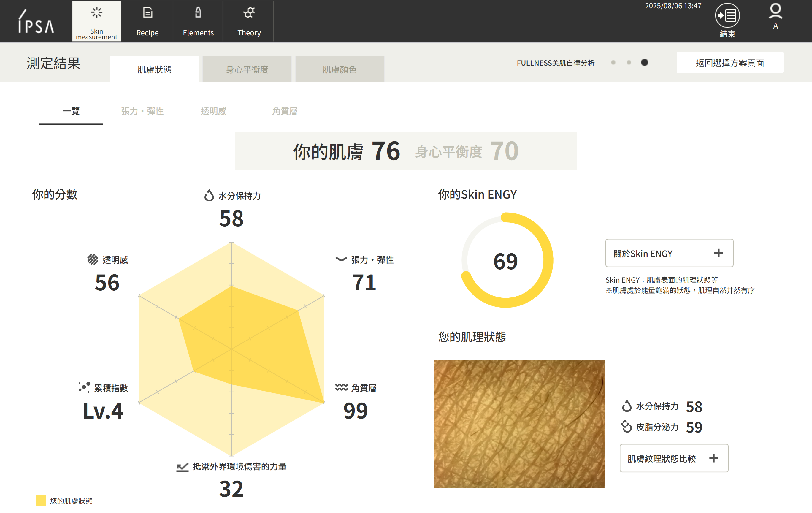Open user profile icon A
The width and height of the screenshot is (812, 513).
pos(775,12)
